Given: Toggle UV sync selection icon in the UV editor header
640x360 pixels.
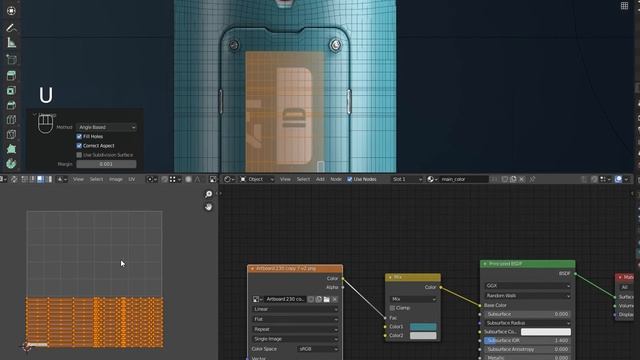Looking at the screenshot, I should click(13, 179).
